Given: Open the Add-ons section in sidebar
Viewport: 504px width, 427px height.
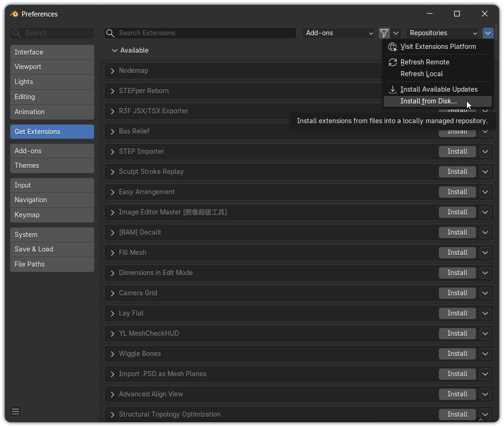Looking at the screenshot, I should pos(52,151).
